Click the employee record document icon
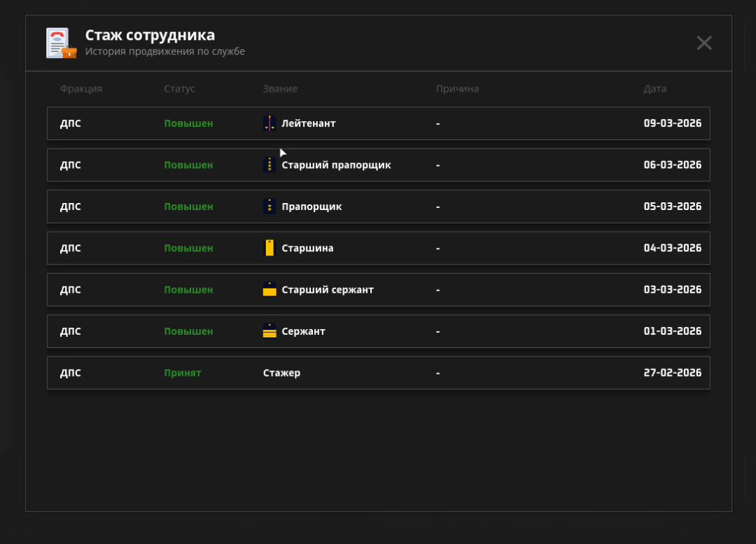Image resolution: width=756 pixels, height=544 pixels. 61,43
